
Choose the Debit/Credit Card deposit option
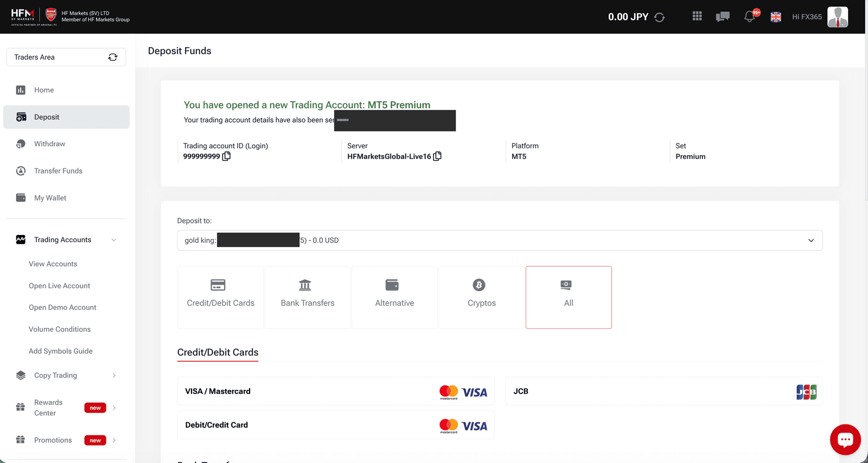click(x=336, y=425)
